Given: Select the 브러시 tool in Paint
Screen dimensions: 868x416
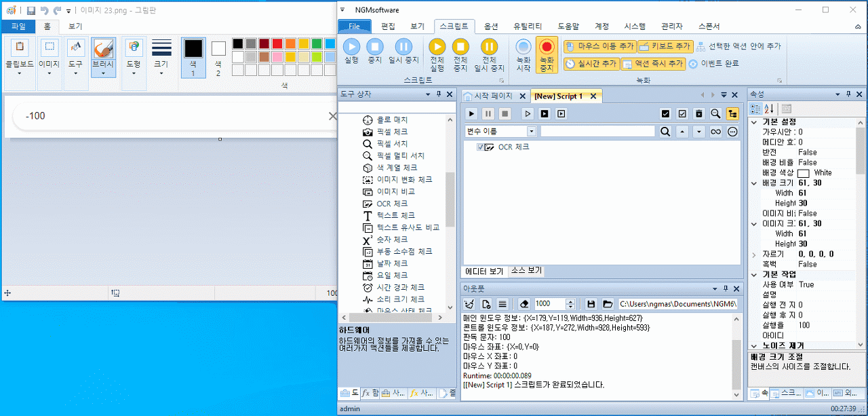Looking at the screenshot, I should [x=103, y=57].
